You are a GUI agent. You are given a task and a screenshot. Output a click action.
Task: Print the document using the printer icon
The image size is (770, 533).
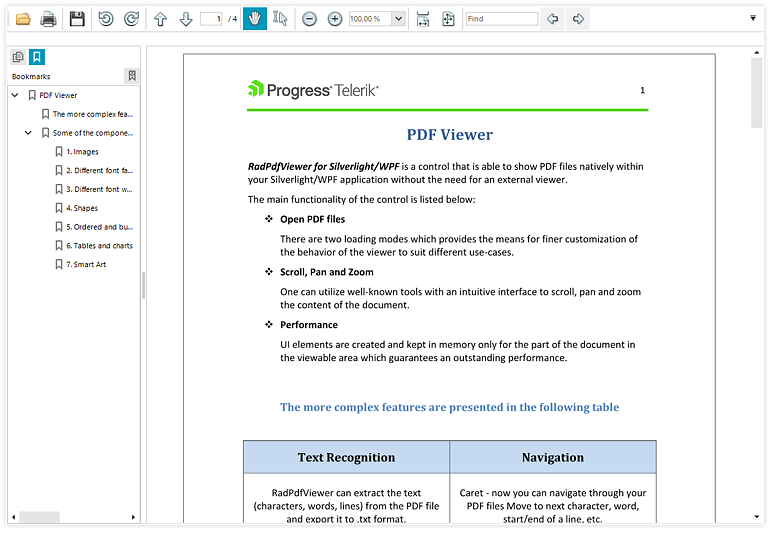(48, 19)
